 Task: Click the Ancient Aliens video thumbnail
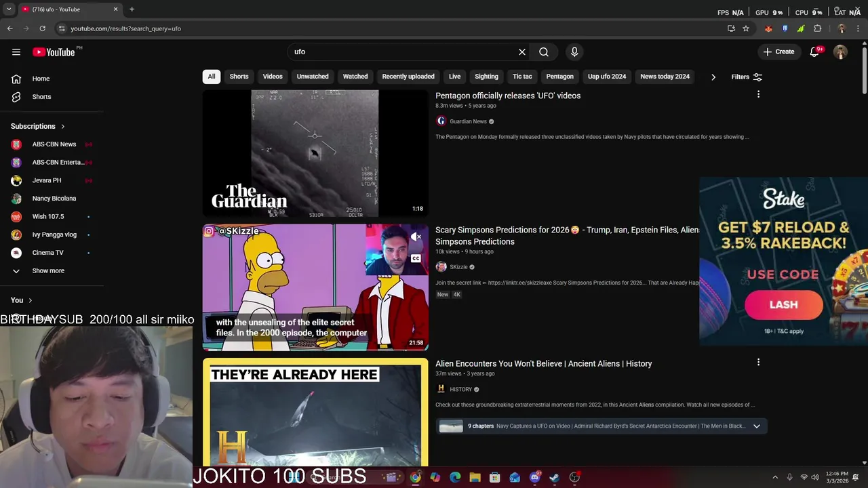pyautogui.click(x=315, y=412)
